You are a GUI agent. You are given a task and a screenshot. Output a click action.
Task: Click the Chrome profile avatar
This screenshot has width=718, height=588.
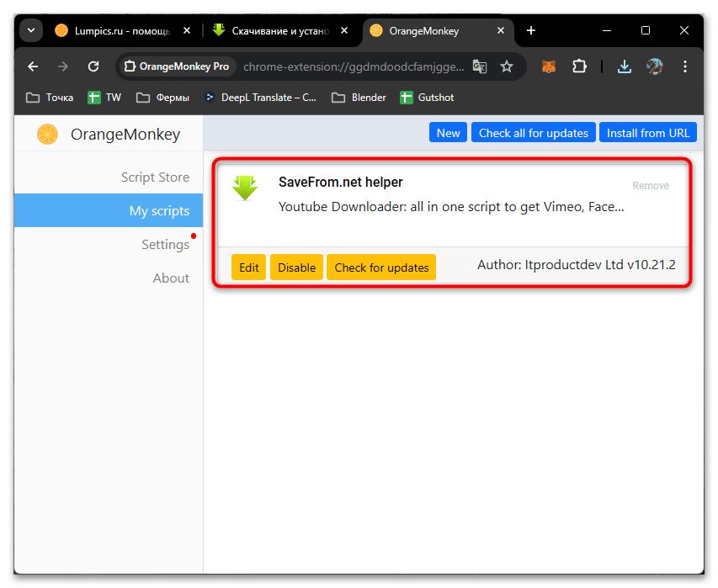click(x=654, y=66)
